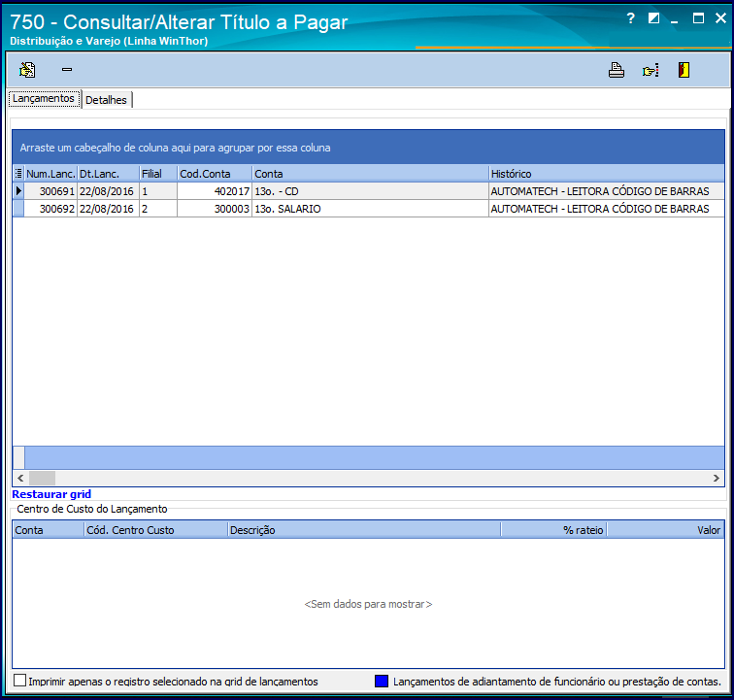
Task: Click the horizontal scrollbar thumb
Action: (42, 478)
